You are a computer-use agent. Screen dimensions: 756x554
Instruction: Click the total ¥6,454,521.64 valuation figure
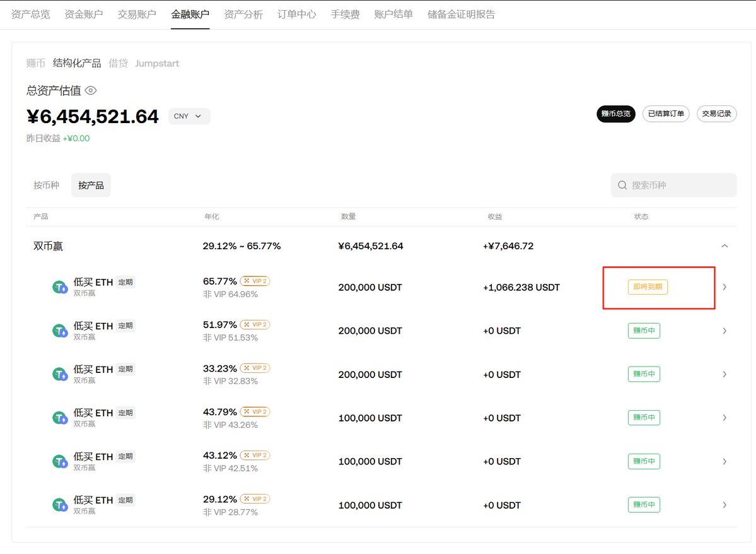93,117
